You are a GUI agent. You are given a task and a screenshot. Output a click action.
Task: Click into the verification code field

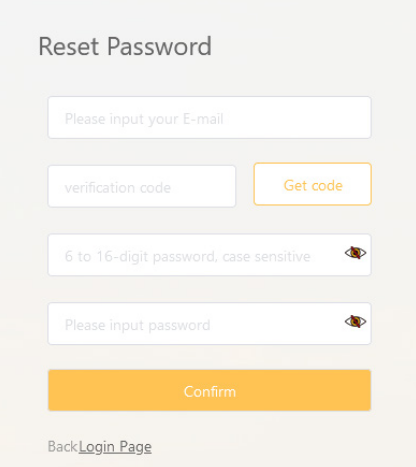(142, 186)
